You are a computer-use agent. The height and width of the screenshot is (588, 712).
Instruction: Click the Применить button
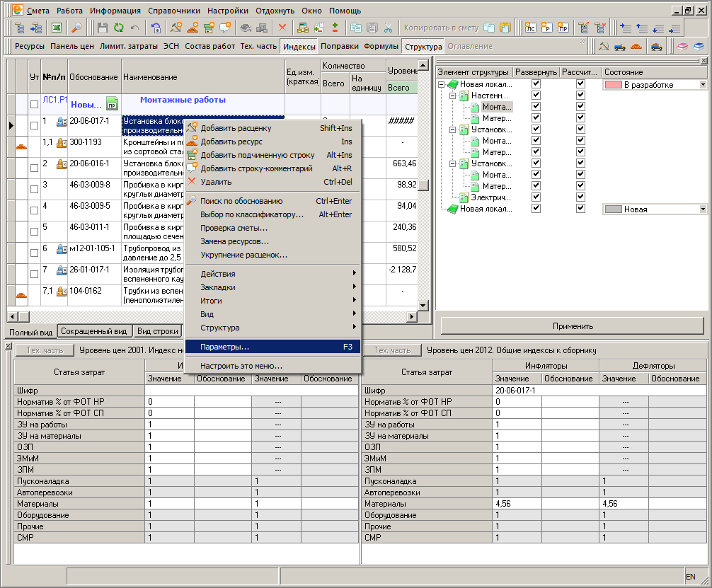click(x=573, y=326)
